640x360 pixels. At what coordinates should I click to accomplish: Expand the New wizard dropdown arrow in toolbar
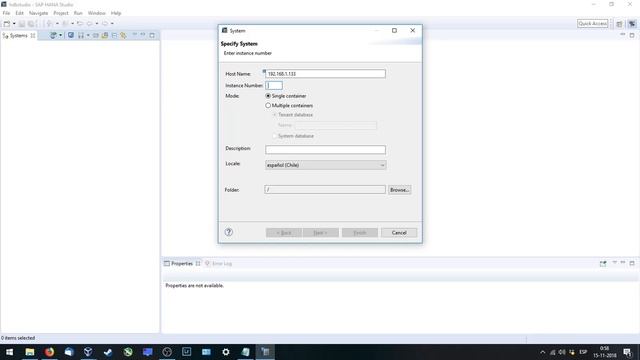(x=14, y=24)
